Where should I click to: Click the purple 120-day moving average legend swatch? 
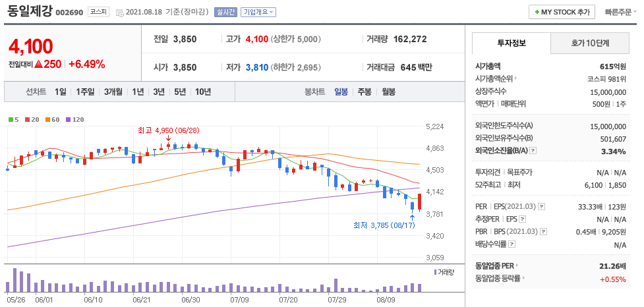point(68,120)
